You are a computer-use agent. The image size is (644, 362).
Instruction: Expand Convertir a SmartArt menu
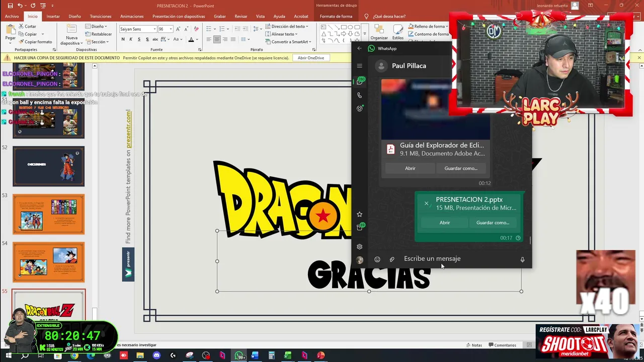[x=288, y=42]
